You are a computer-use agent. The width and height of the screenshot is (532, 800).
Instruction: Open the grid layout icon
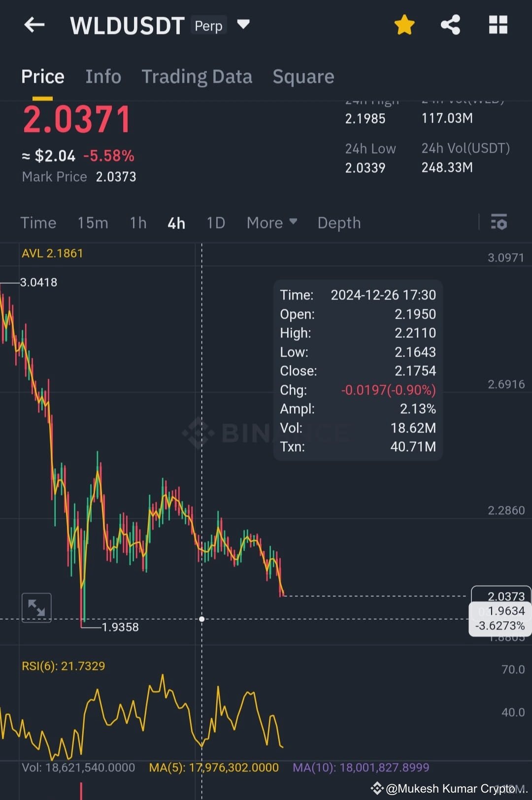(x=498, y=25)
